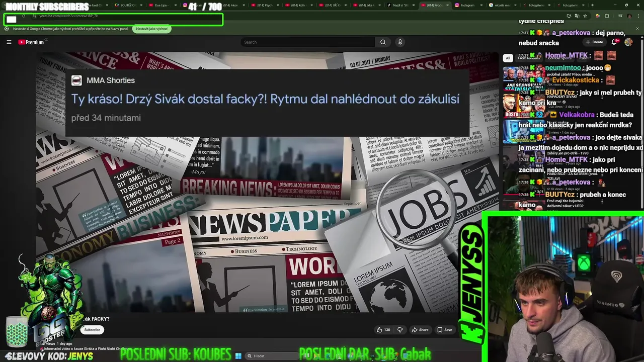Image resolution: width=644 pixels, height=362 pixels.
Task: Dismiss the default browser infobar
Action: (x=637, y=29)
